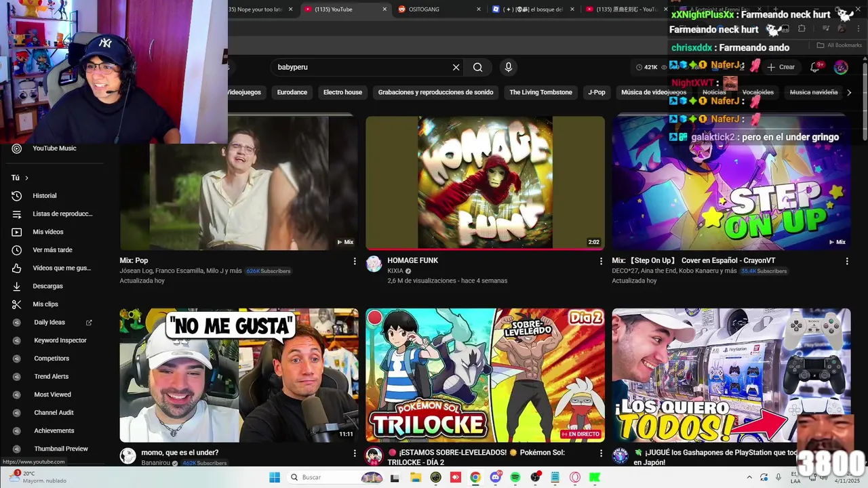
Task: Select the Electro house filter chip
Action: click(342, 92)
